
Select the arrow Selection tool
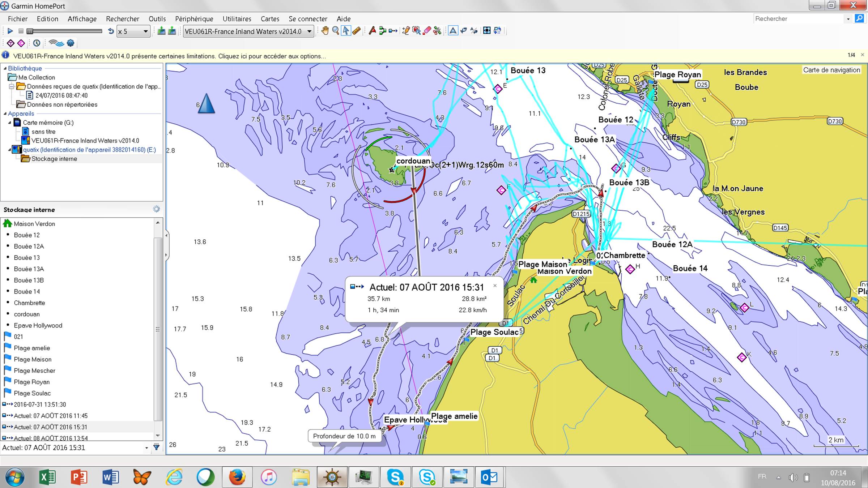pyautogui.click(x=346, y=31)
